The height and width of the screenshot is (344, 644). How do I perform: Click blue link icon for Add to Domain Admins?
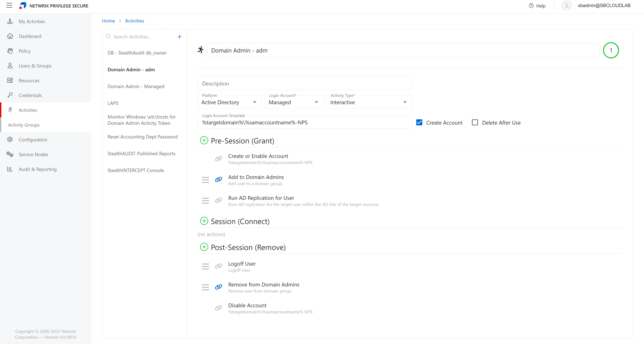pos(218,180)
